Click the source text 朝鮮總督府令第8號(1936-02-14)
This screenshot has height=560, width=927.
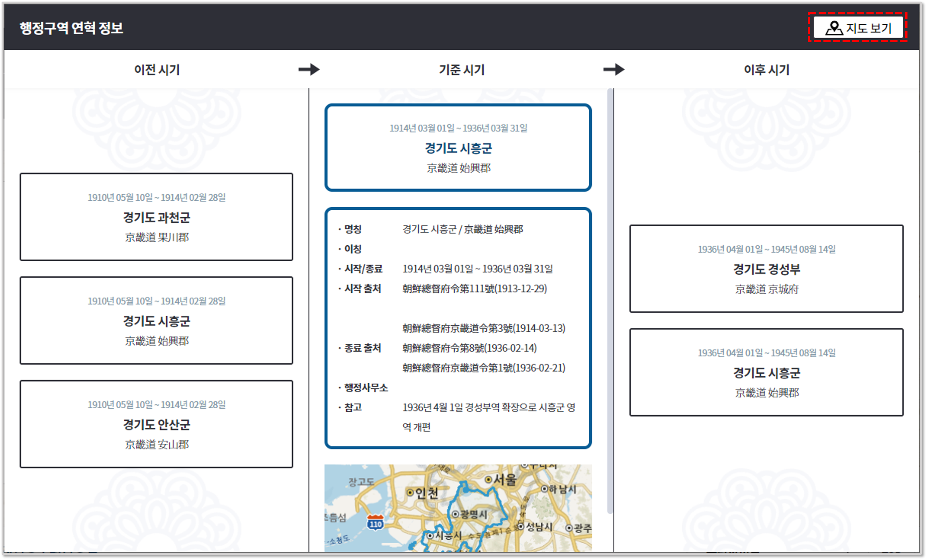pos(469,348)
